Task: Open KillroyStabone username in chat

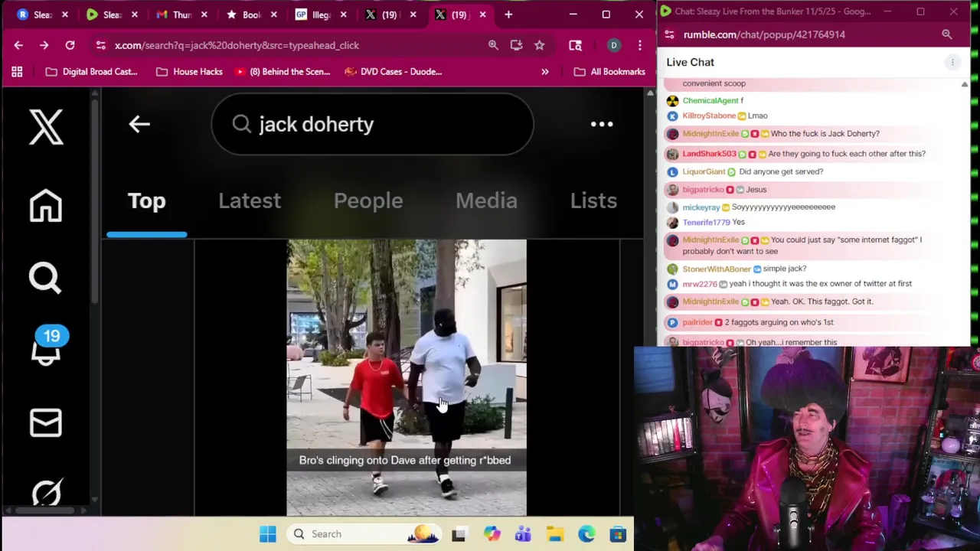Action: point(709,116)
